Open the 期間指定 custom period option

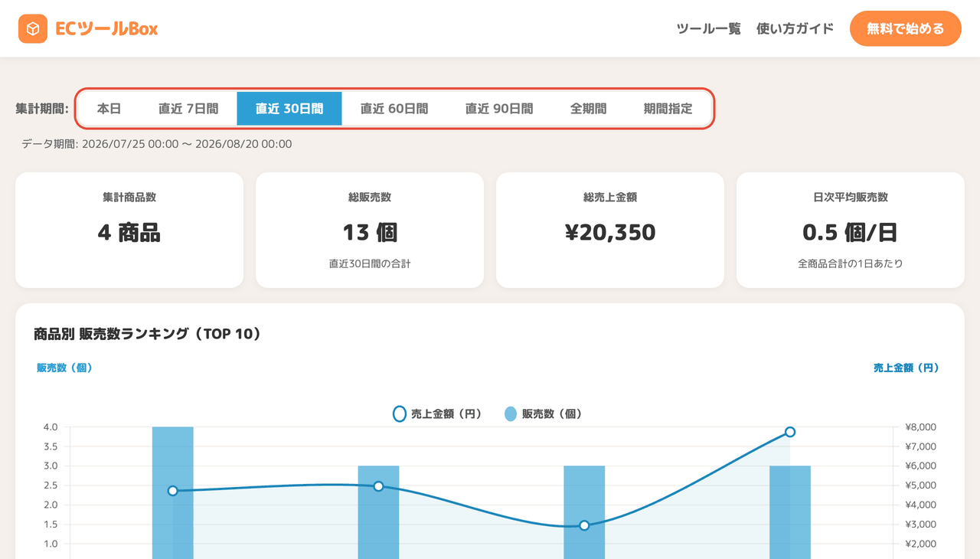coord(668,109)
